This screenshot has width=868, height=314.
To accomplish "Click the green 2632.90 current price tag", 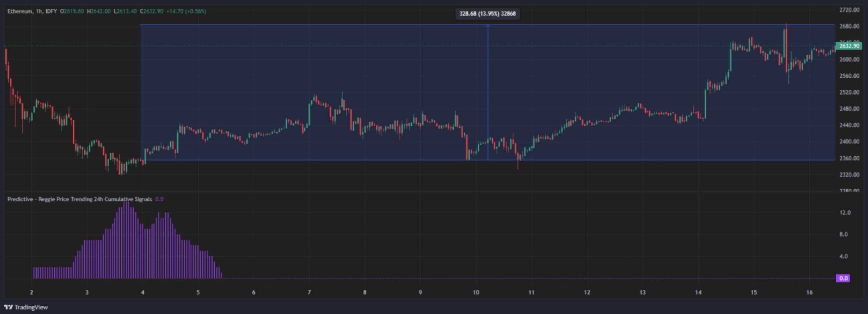I will point(849,46).
